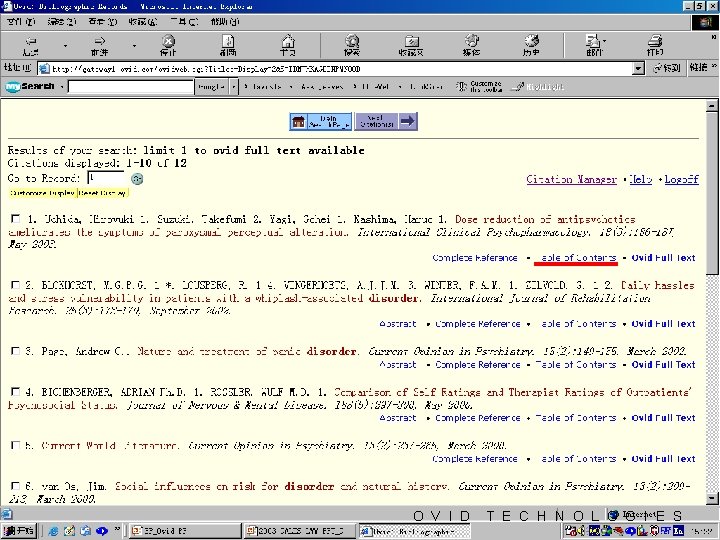Open the Media toolbar icon

472,45
